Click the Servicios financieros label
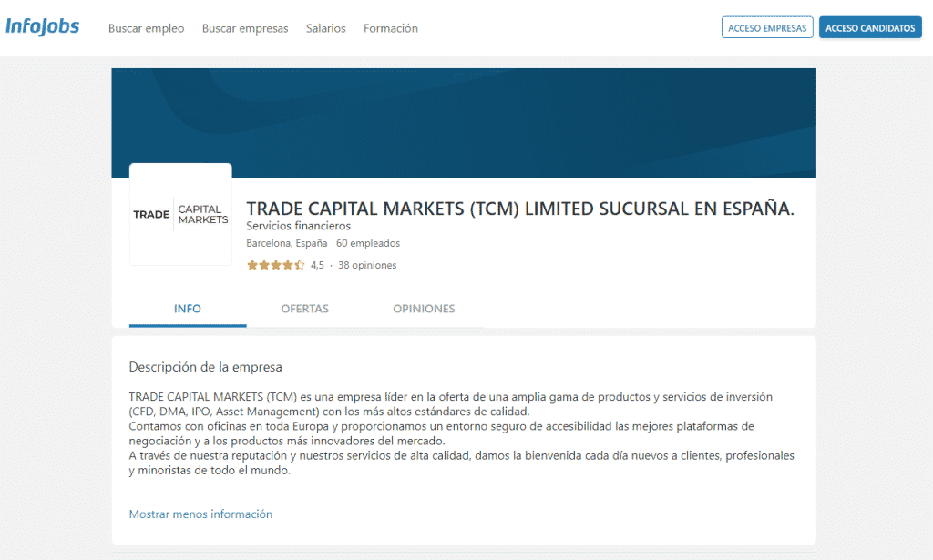Image resolution: width=933 pixels, height=560 pixels. point(298,226)
